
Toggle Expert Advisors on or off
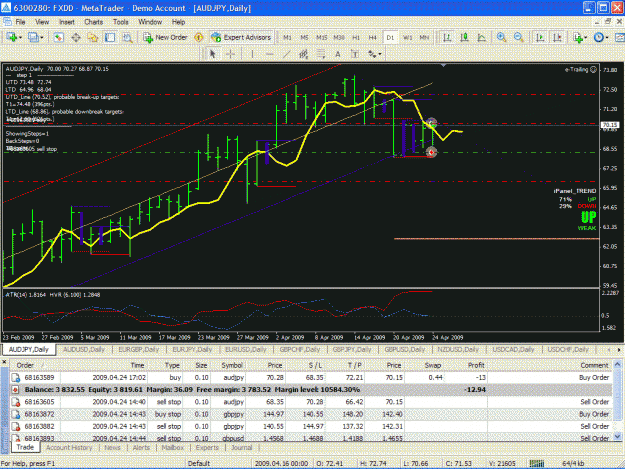tap(241, 37)
